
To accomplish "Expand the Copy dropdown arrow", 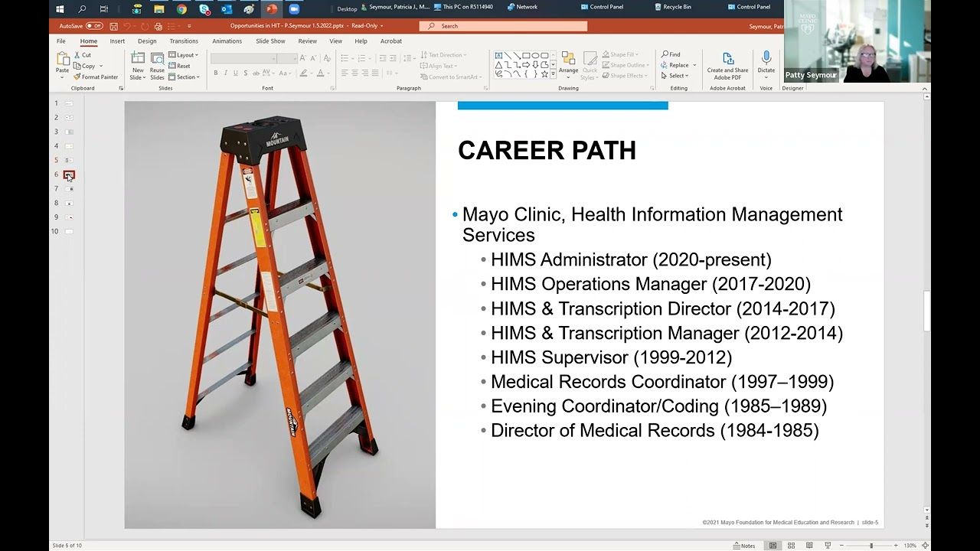I will (101, 66).
